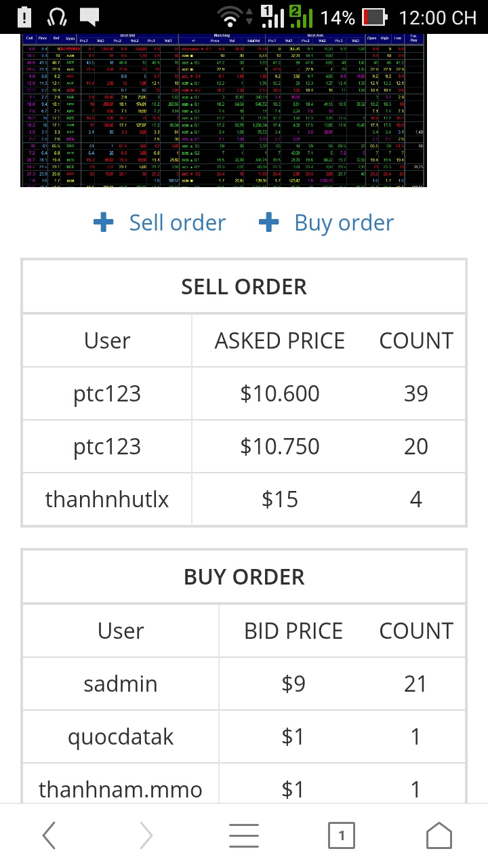Tap the battery status icon
The width and height of the screenshot is (488, 868).
374,17
